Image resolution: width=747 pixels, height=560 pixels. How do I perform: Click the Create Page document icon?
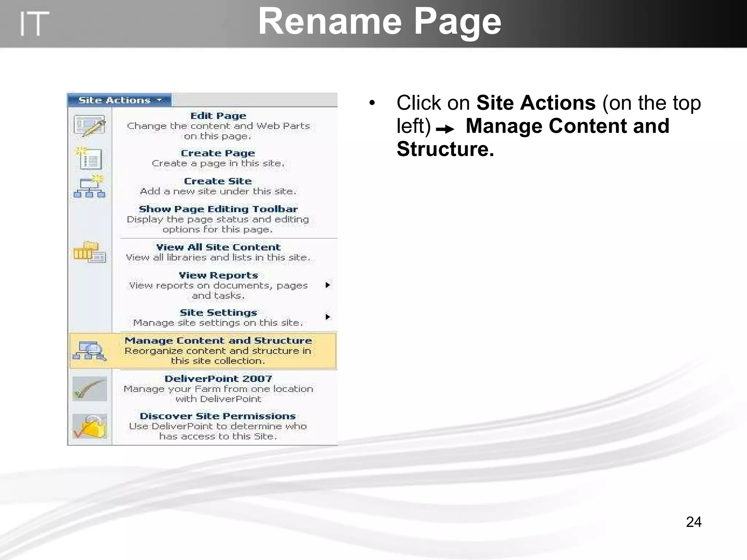pos(89,158)
